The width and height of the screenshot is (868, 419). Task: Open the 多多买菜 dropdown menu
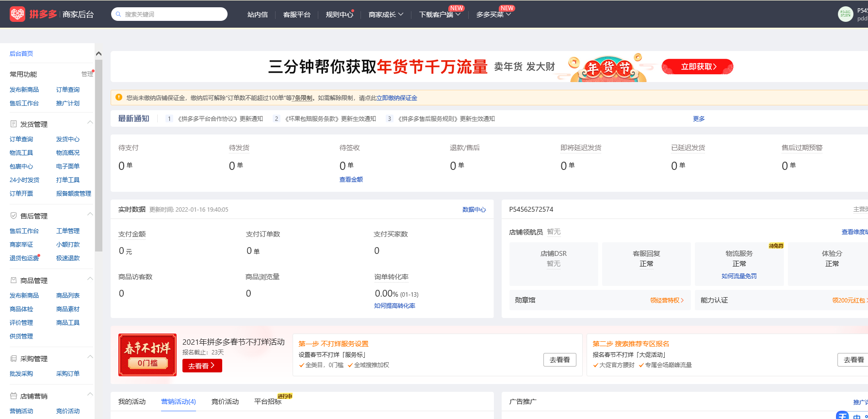[x=493, y=15]
